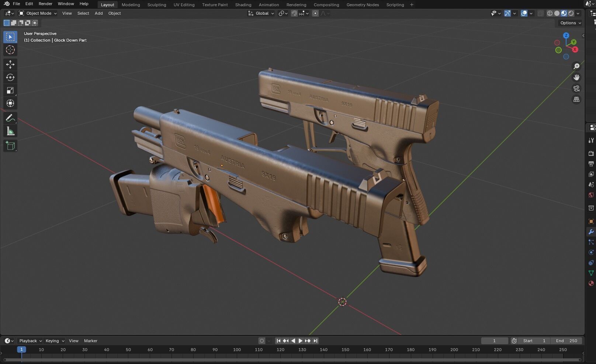The height and width of the screenshot is (364, 596).
Task: Toggle proportional editing button
Action: 315,13
